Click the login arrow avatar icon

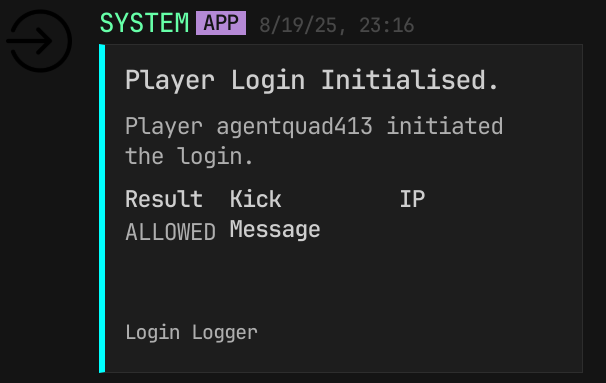pos(39,41)
